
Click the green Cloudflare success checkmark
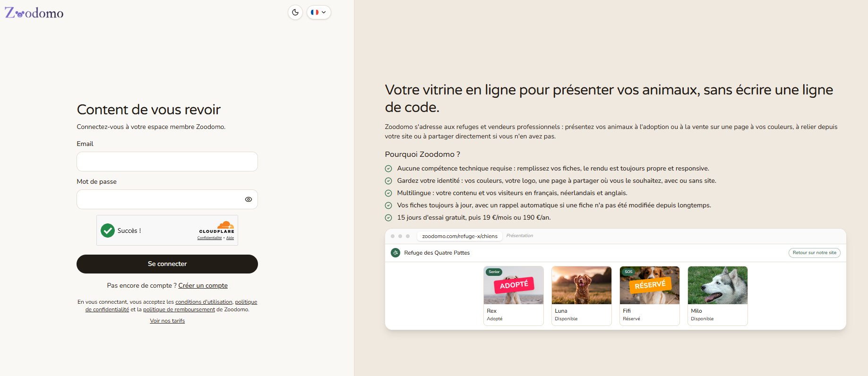[108, 231]
